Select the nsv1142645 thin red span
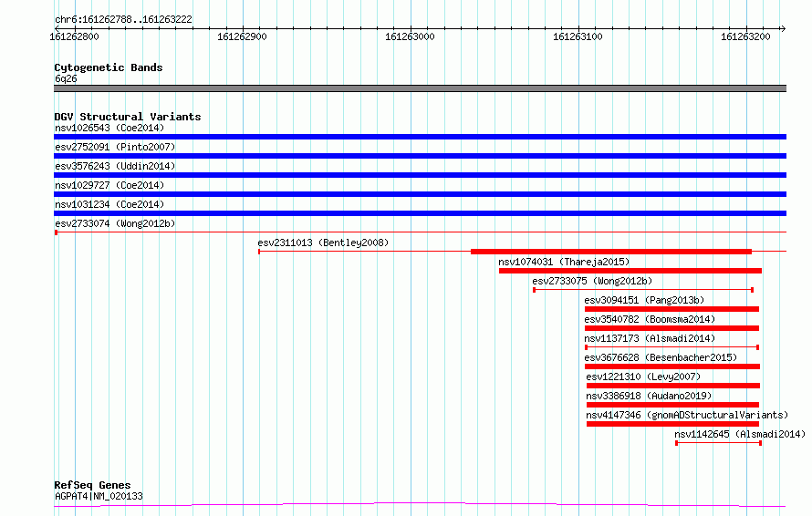812x516 pixels. coord(718,443)
